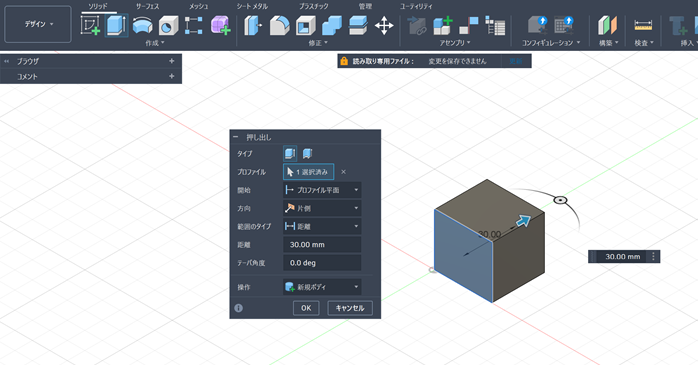Click OK in the 押し出し dialog
Screen dimensions: 698x365
[x=306, y=308]
